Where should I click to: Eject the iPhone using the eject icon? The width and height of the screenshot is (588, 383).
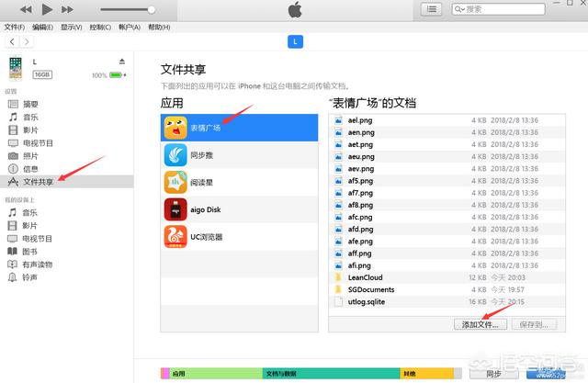pos(121,62)
